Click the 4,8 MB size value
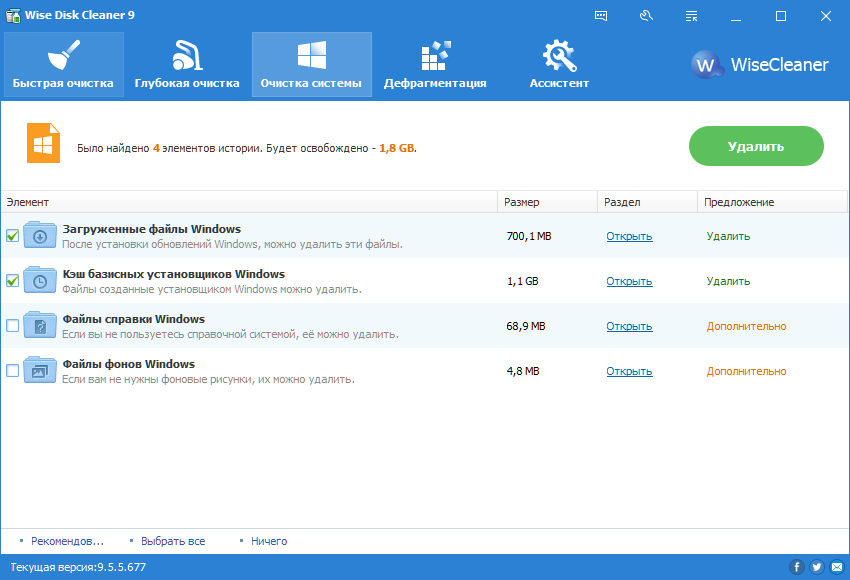 pyautogui.click(x=523, y=371)
